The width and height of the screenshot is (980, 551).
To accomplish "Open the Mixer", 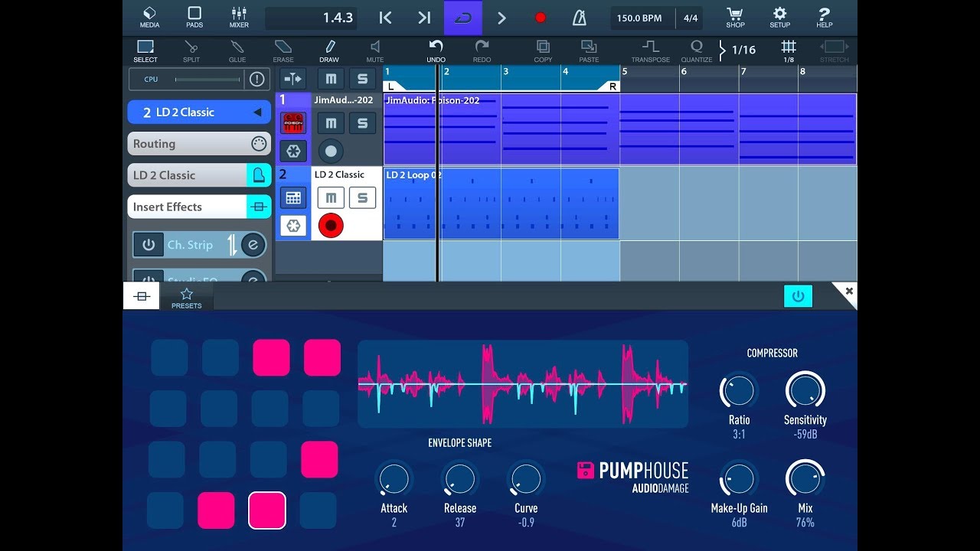I will point(239,17).
